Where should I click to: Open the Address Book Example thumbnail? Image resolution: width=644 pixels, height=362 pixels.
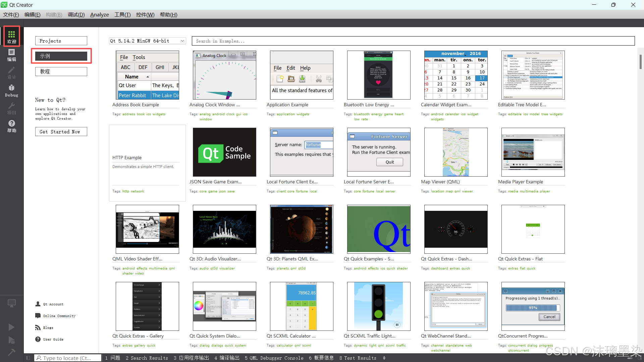point(147,75)
